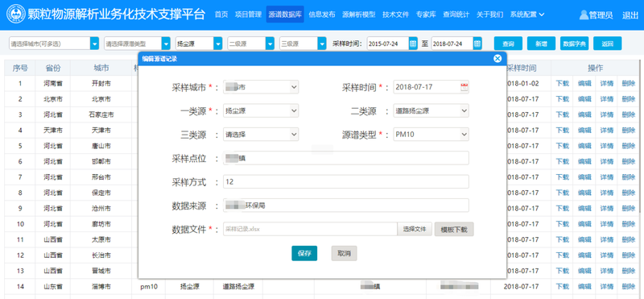View 详情 for 太原市 row
The width and height of the screenshot is (644, 299).
607,240
